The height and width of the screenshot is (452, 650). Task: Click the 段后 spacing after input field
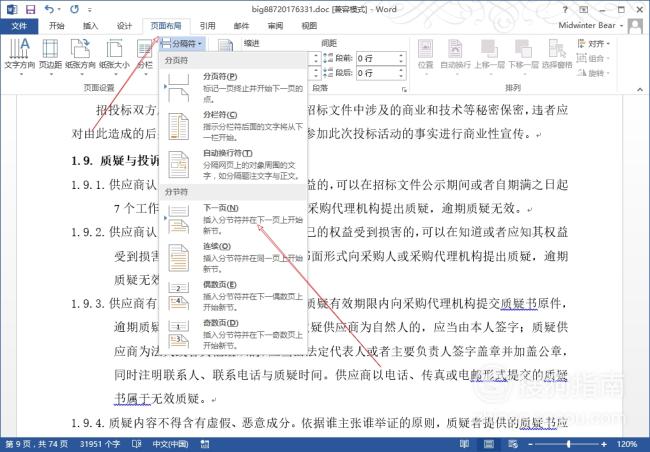point(376,73)
